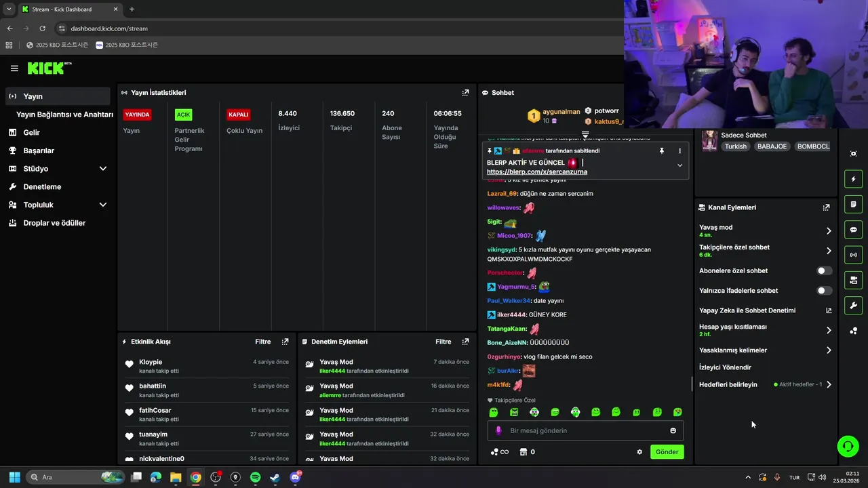868x488 pixels.
Task: Open the hamburger menu beside the Kick logo
Action: click(x=14, y=68)
